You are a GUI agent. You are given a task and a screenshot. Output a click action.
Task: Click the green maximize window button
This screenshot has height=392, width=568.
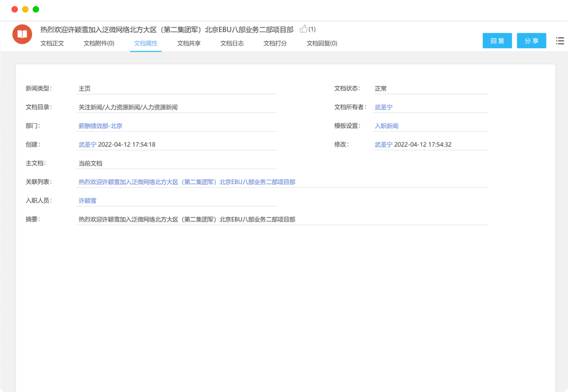click(x=36, y=9)
